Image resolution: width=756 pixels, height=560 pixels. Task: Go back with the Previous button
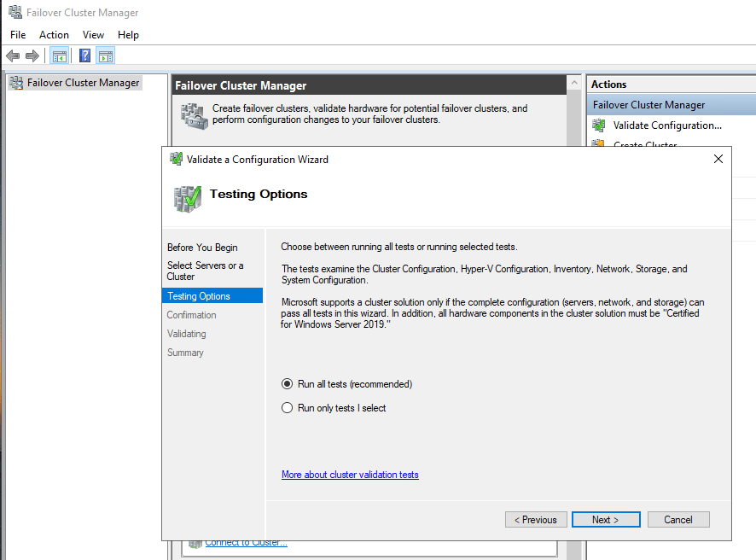point(536,520)
